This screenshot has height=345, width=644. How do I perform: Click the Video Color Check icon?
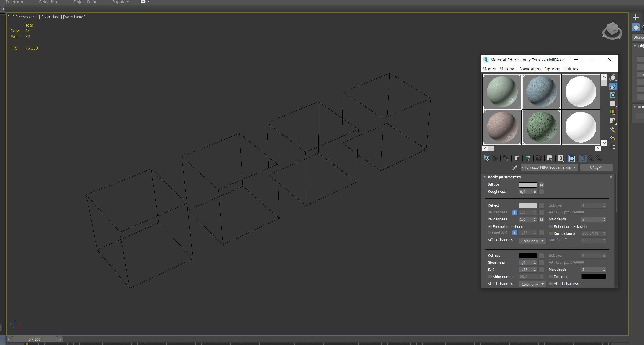(613, 112)
